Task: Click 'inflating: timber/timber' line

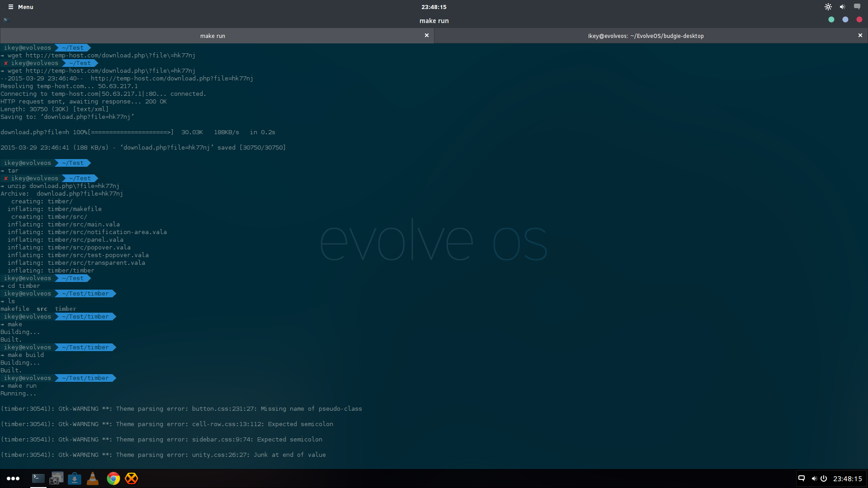Action: (51, 271)
